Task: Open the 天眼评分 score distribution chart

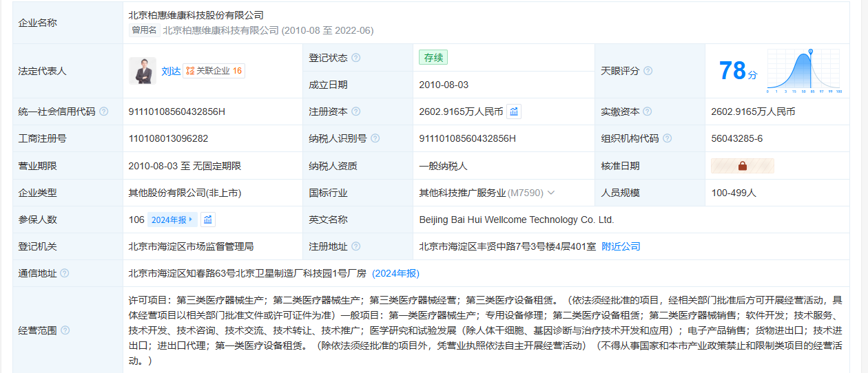Action: point(803,71)
